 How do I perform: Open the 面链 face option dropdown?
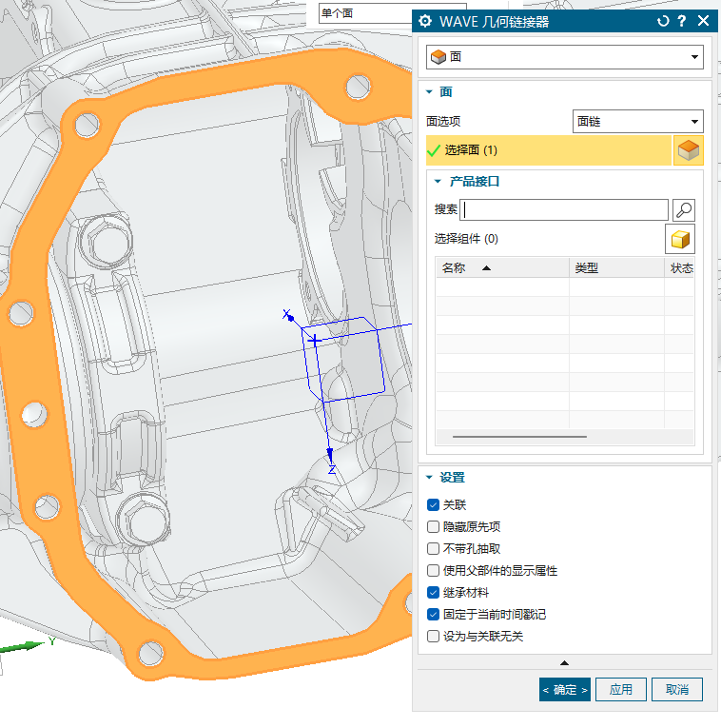tap(638, 122)
